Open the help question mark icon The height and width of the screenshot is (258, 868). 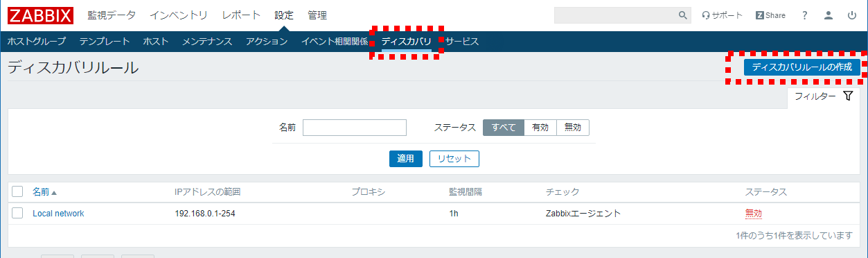(x=804, y=15)
